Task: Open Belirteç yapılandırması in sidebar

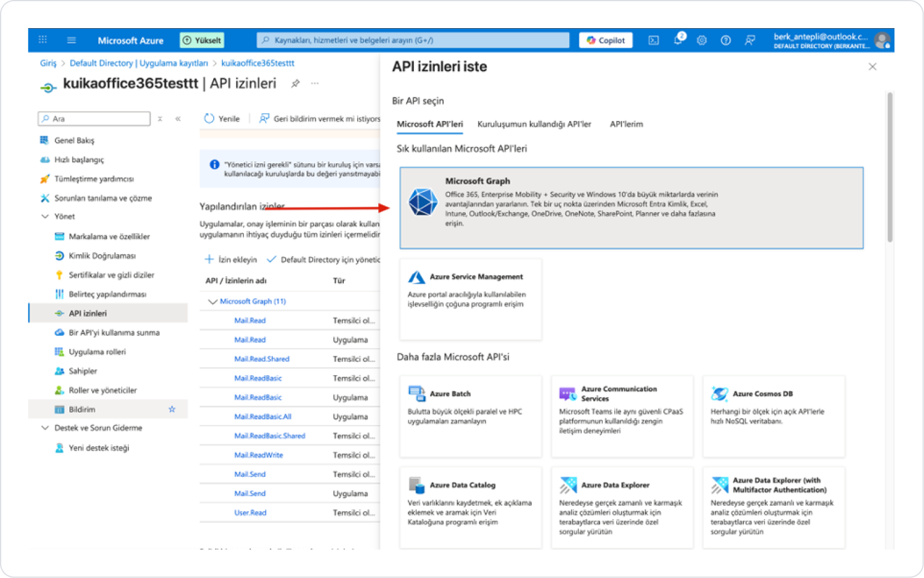Action: click(108, 294)
